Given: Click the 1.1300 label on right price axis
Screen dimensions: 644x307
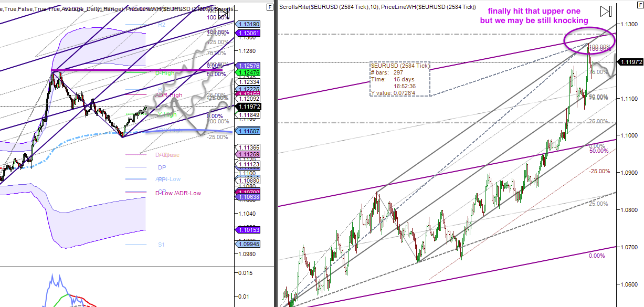Looking at the screenshot, I should coord(630,24).
